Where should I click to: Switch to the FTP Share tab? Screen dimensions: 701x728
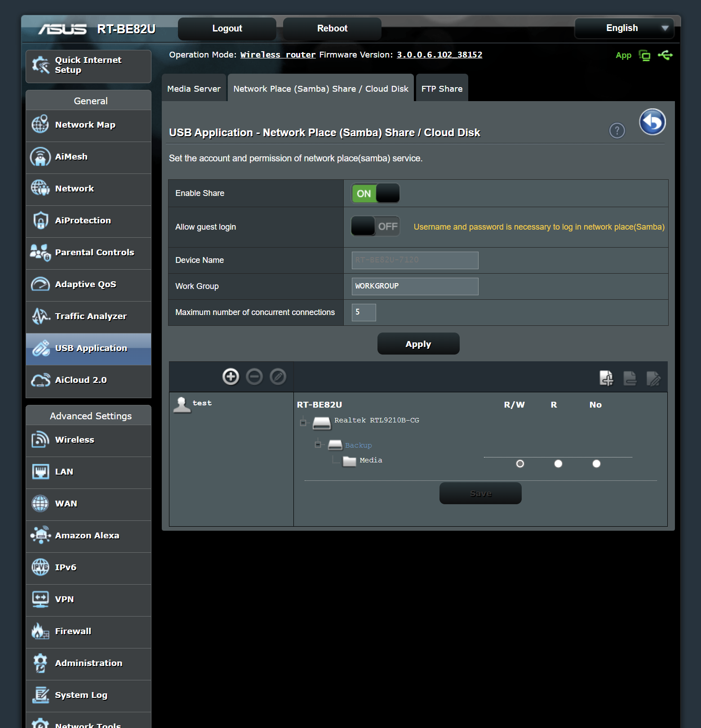click(442, 88)
